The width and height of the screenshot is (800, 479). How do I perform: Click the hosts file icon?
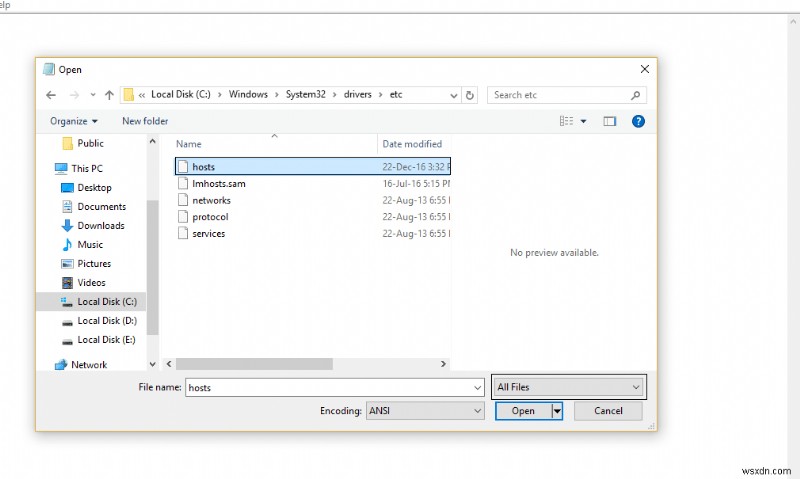pyautogui.click(x=183, y=166)
